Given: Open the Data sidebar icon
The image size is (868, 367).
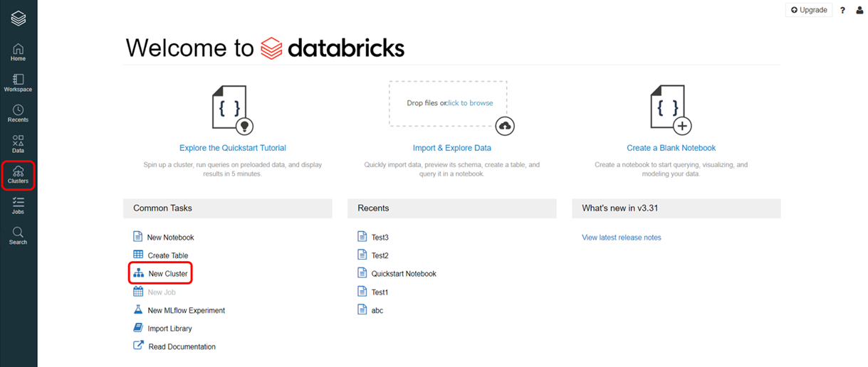Looking at the screenshot, I should point(19,144).
